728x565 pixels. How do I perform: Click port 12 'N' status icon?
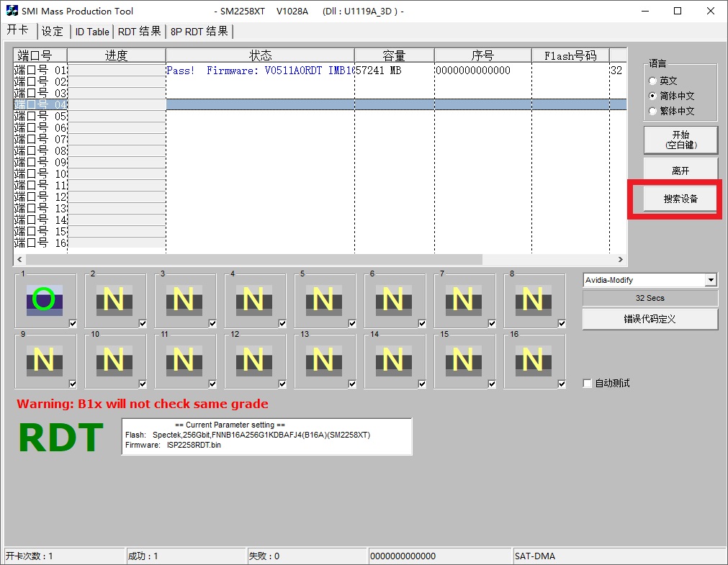253,360
